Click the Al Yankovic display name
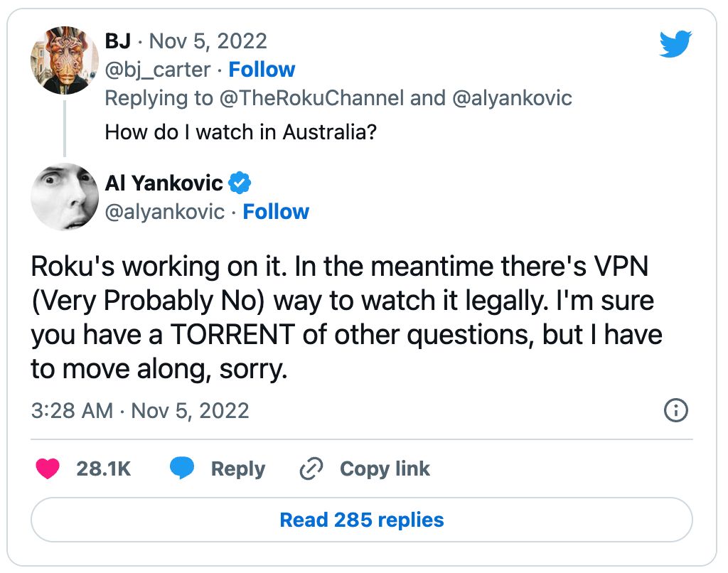 pyautogui.click(x=164, y=183)
